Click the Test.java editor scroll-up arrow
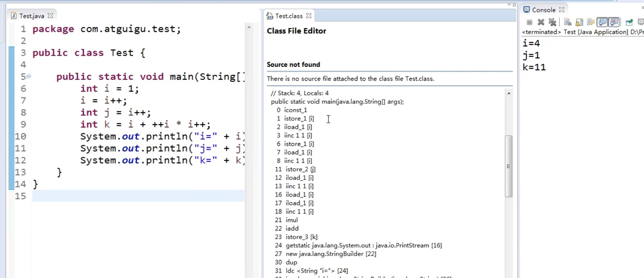The image size is (644, 278). (249, 27)
